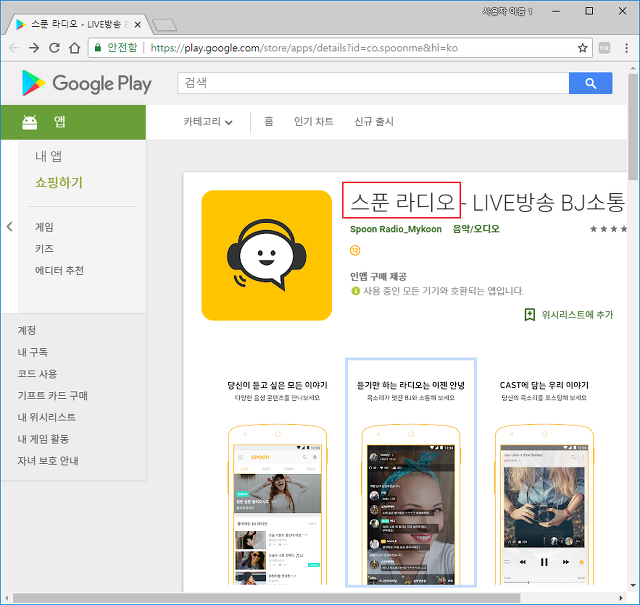Click the browser back arrow
This screenshot has height=605, width=640.
point(13,48)
